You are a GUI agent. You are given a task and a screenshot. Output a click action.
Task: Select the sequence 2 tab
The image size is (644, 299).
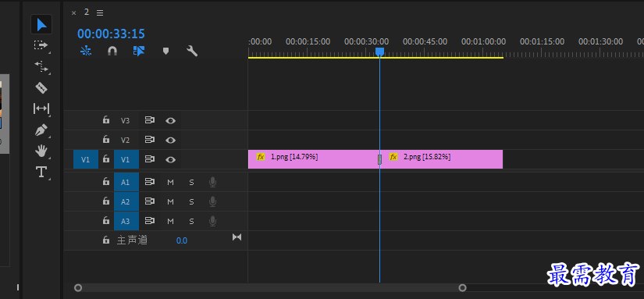coord(86,12)
